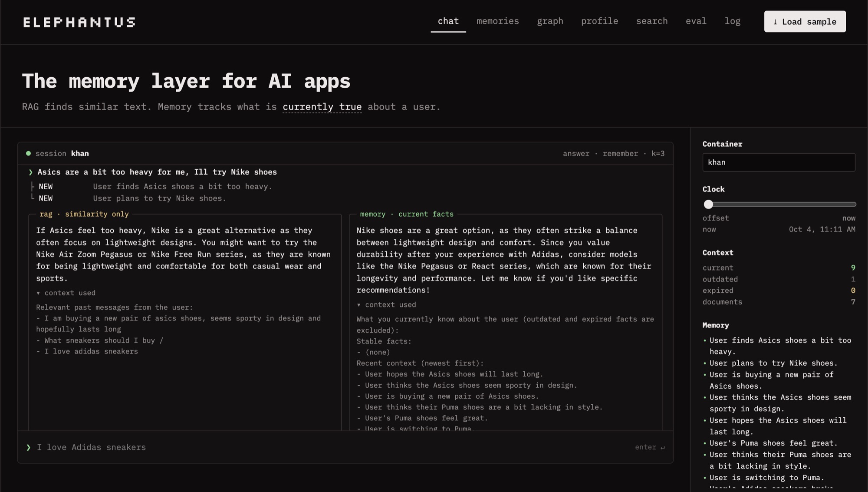Click context line 'What sneakers should I buy /'

(104, 341)
